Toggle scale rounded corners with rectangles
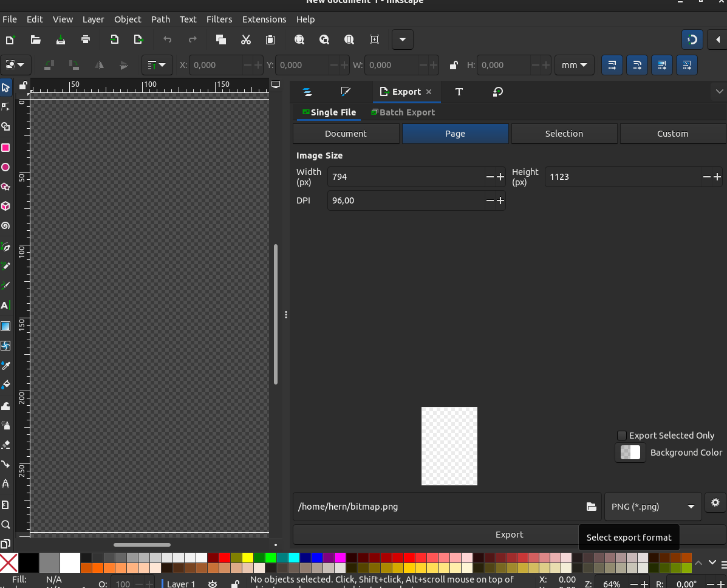The height and width of the screenshot is (588, 727). tap(637, 65)
